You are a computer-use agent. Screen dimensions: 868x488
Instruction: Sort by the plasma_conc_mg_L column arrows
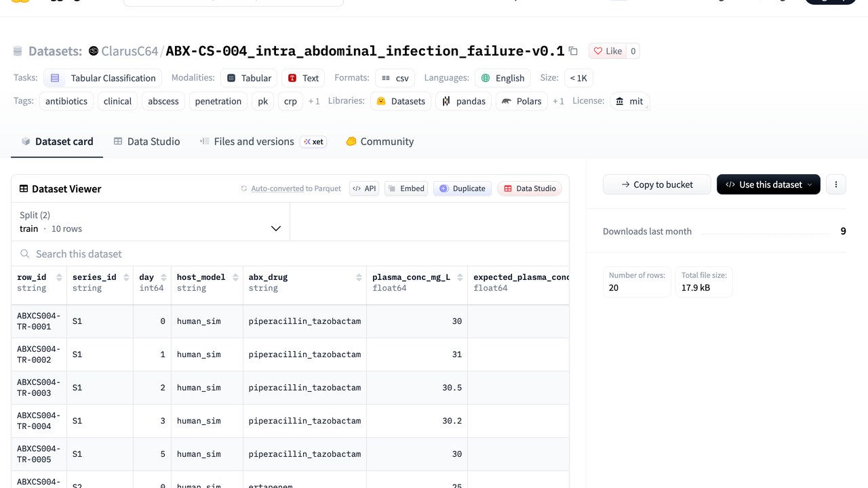(x=460, y=277)
